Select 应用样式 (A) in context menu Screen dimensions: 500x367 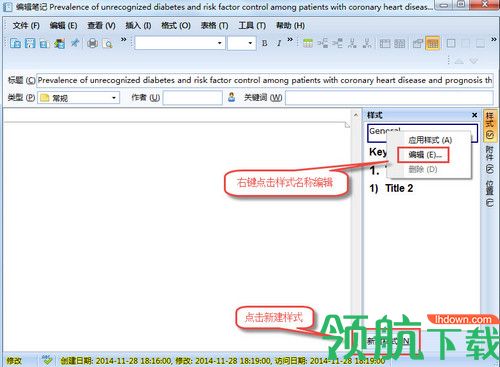pyautogui.click(x=430, y=140)
